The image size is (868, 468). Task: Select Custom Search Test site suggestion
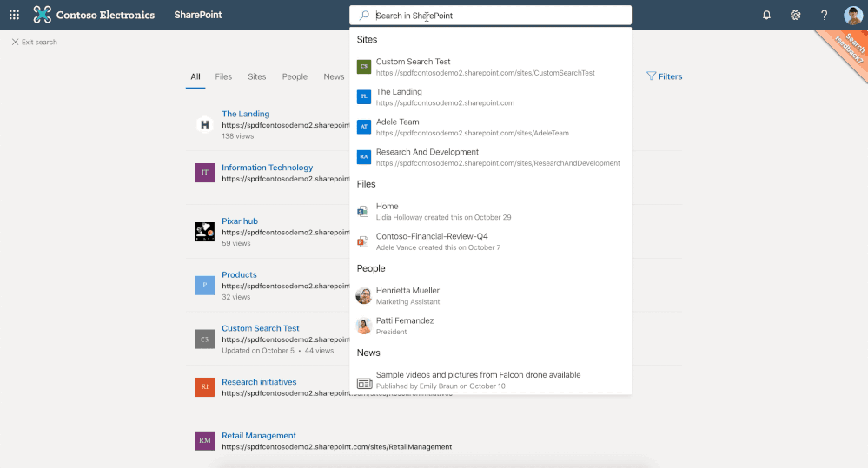point(490,67)
